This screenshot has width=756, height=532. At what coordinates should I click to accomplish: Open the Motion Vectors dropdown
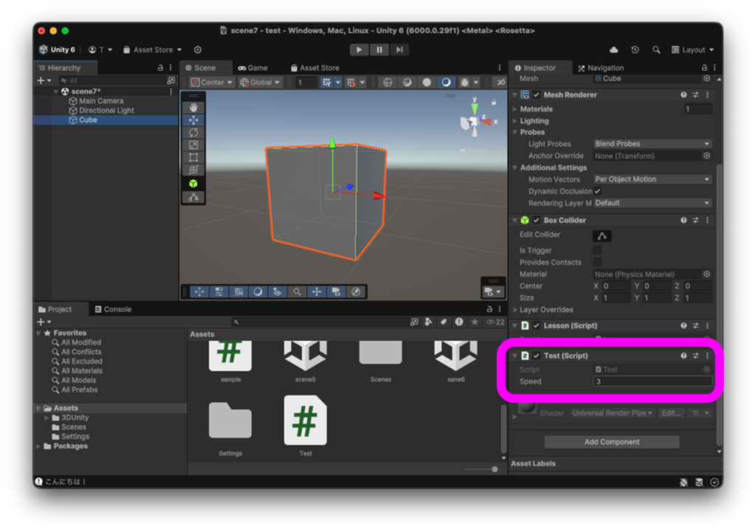coord(652,179)
